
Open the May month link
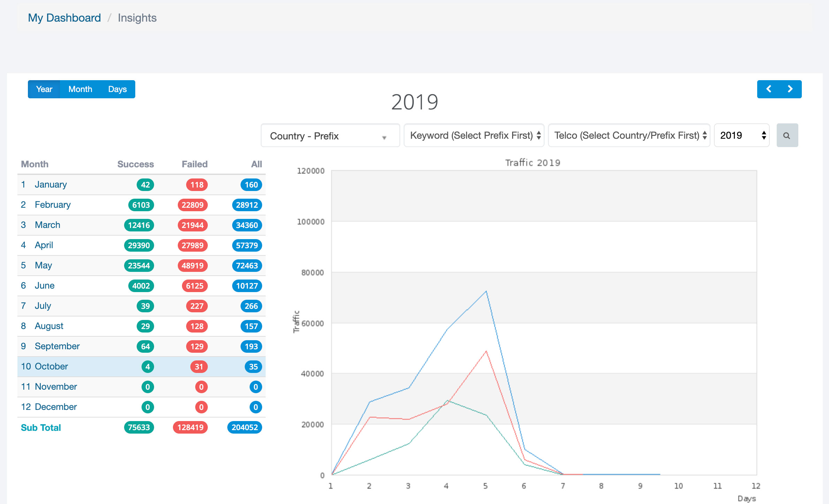coord(43,266)
